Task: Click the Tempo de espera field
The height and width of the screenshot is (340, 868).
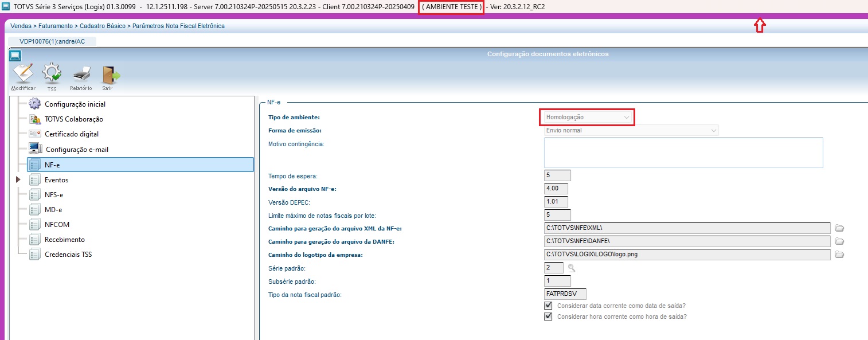Action: pyautogui.click(x=557, y=175)
